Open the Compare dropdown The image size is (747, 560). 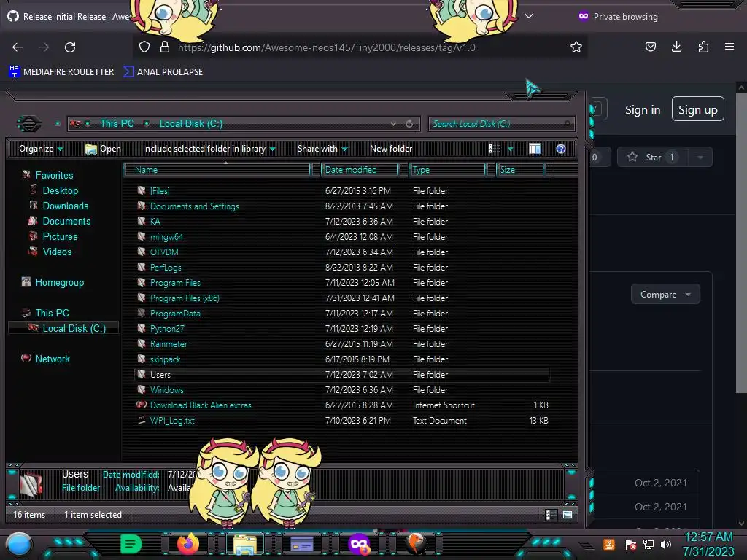(665, 295)
